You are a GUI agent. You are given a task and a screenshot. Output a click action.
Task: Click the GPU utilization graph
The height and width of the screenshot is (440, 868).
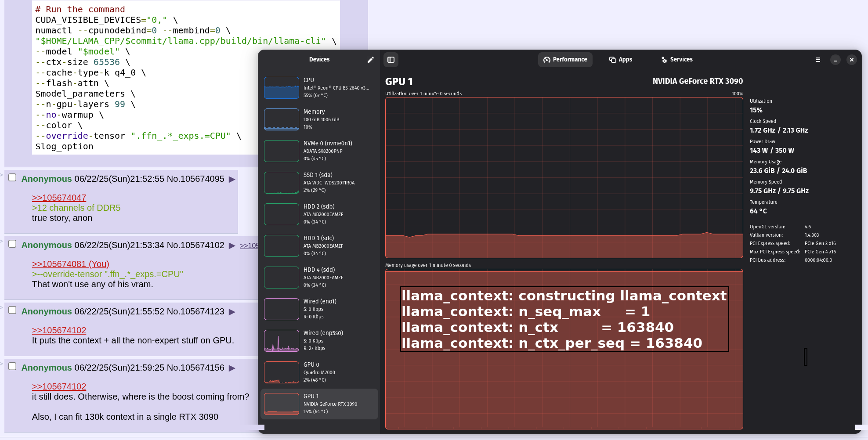tap(564, 177)
